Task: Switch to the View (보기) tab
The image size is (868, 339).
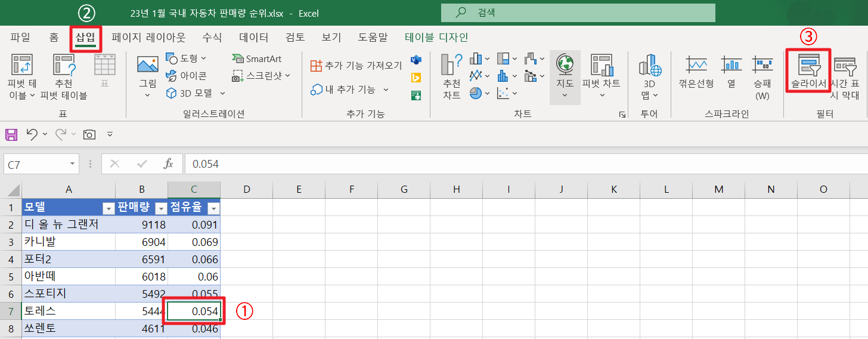Action: coord(331,38)
